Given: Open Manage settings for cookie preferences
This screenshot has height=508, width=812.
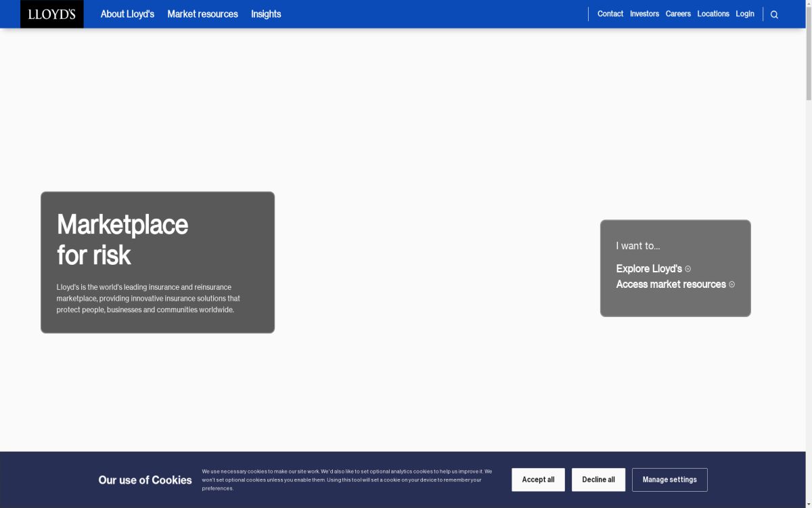Looking at the screenshot, I should click(x=669, y=480).
